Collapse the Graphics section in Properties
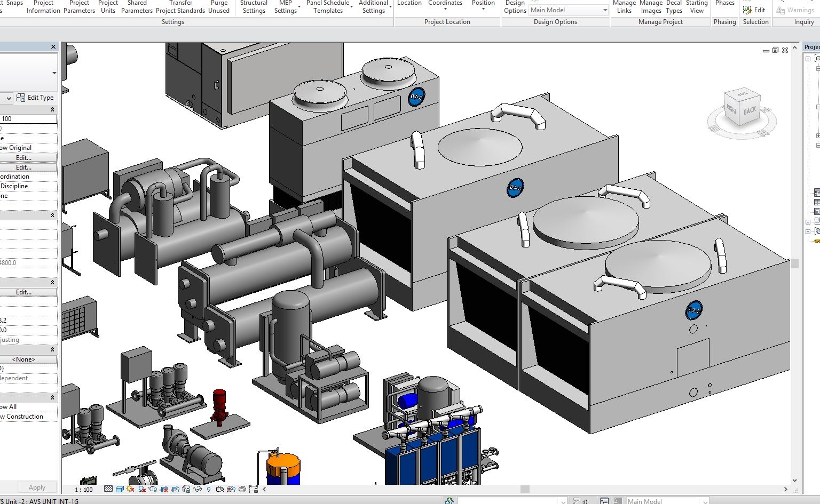This screenshot has height=504, width=820. tap(52, 109)
